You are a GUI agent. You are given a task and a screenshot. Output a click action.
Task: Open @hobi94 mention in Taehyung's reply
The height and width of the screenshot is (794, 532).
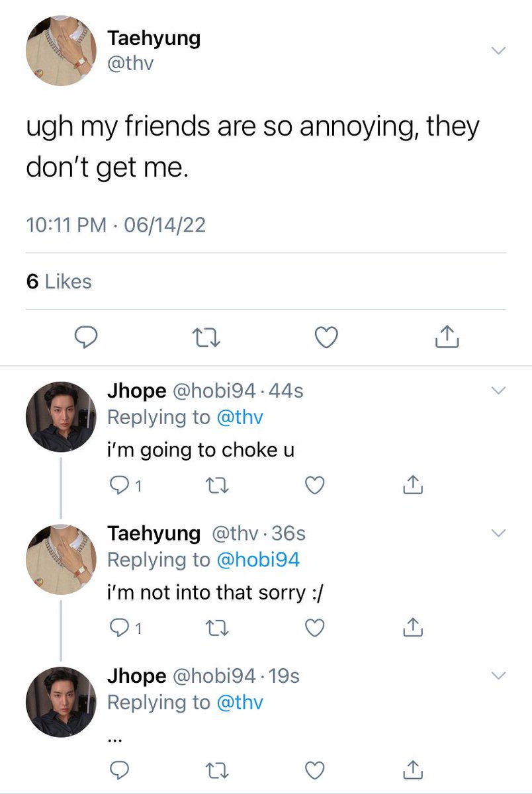[257, 560]
